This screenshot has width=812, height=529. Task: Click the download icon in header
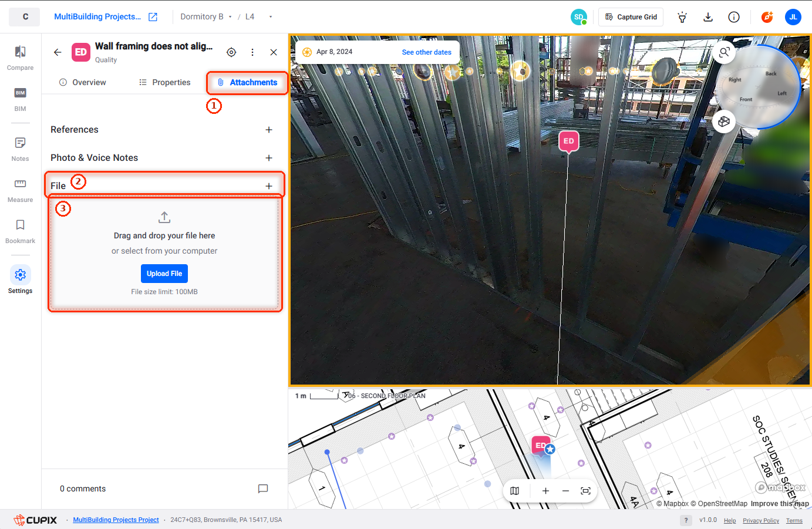point(708,17)
